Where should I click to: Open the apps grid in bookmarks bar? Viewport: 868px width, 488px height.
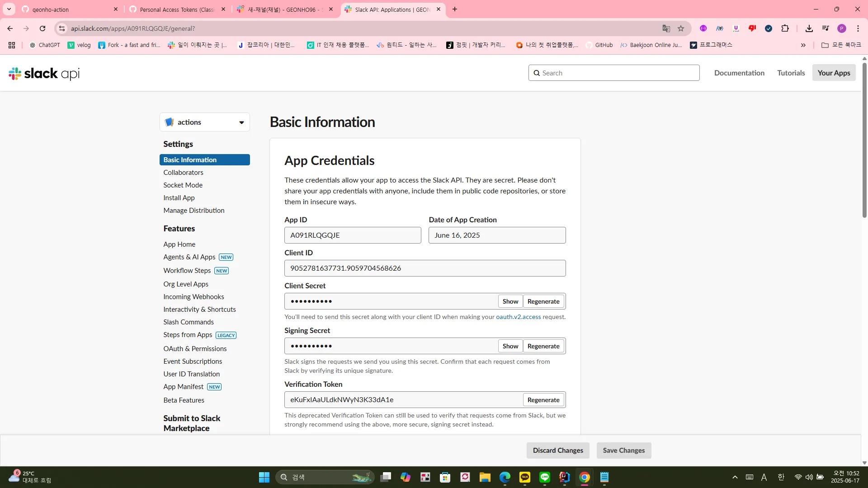click(x=12, y=45)
